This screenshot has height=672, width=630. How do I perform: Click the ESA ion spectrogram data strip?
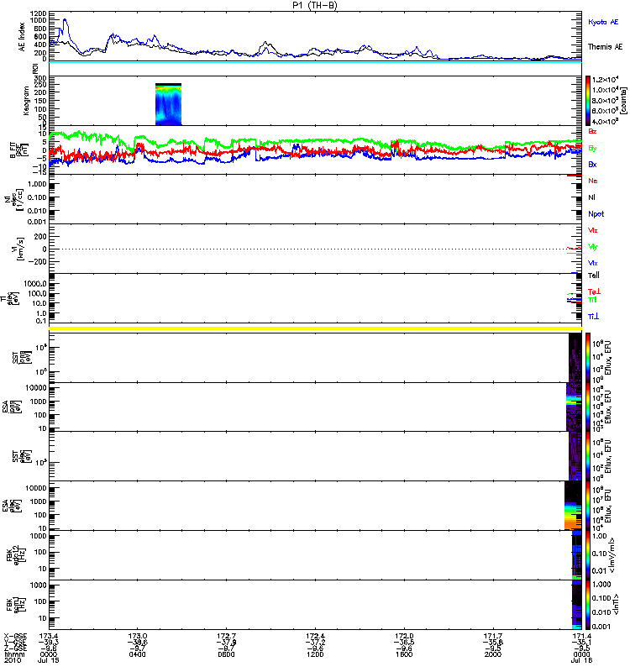click(x=574, y=407)
